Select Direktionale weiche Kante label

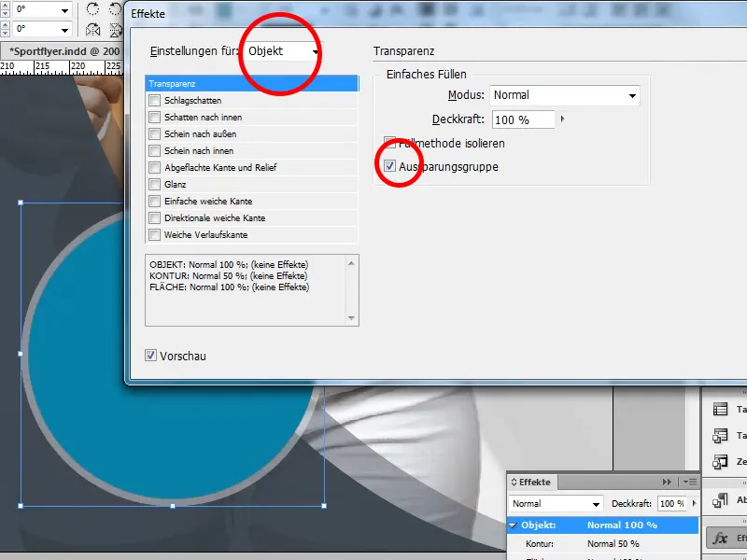(215, 218)
